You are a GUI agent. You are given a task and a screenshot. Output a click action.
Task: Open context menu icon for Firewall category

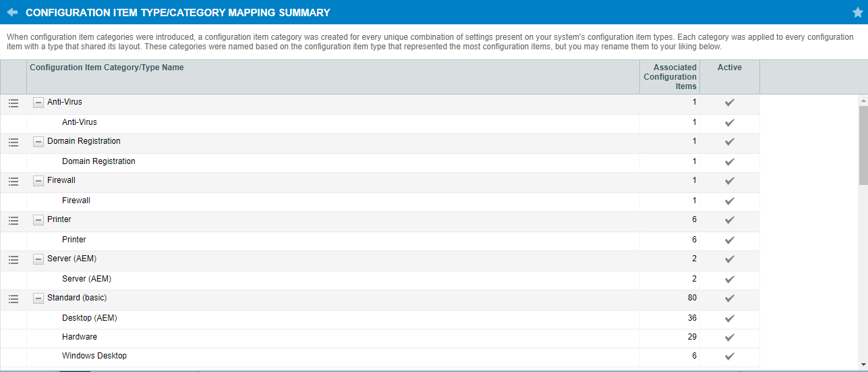click(x=13, y=182)
